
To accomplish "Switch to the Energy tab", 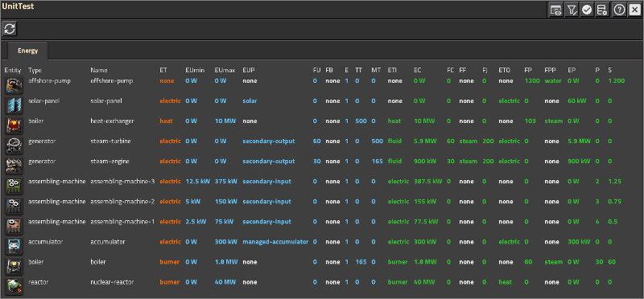I will coord(27,51).
